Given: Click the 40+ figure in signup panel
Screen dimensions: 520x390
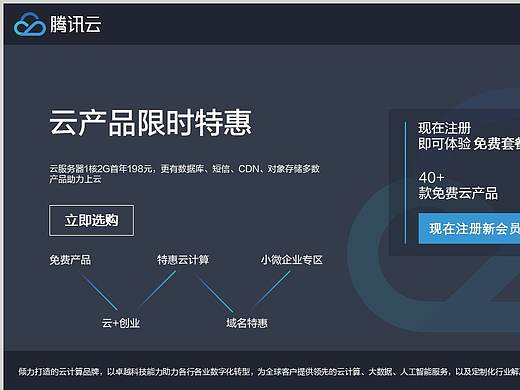Looking at the screenshot, I should click(x=431, y=178).
